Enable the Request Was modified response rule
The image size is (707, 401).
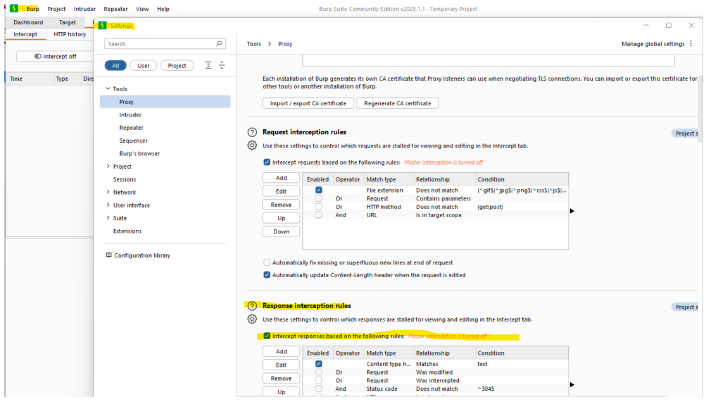[x=319, y=372]
